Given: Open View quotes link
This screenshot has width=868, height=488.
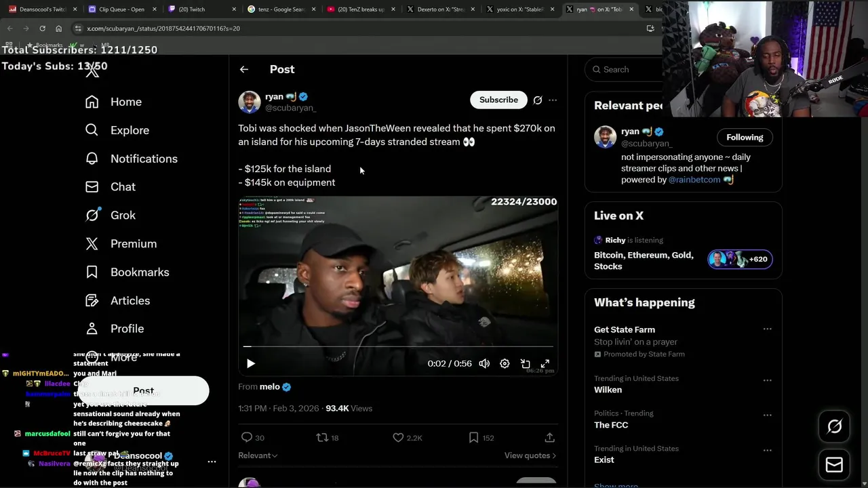Looking at the screenshot, I should [530, 455].
